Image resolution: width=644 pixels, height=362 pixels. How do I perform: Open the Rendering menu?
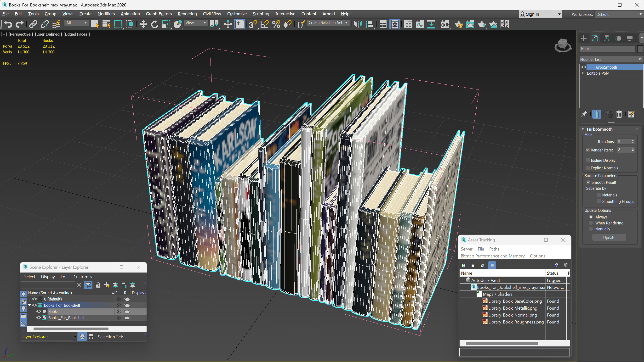[x=187, y=14]
